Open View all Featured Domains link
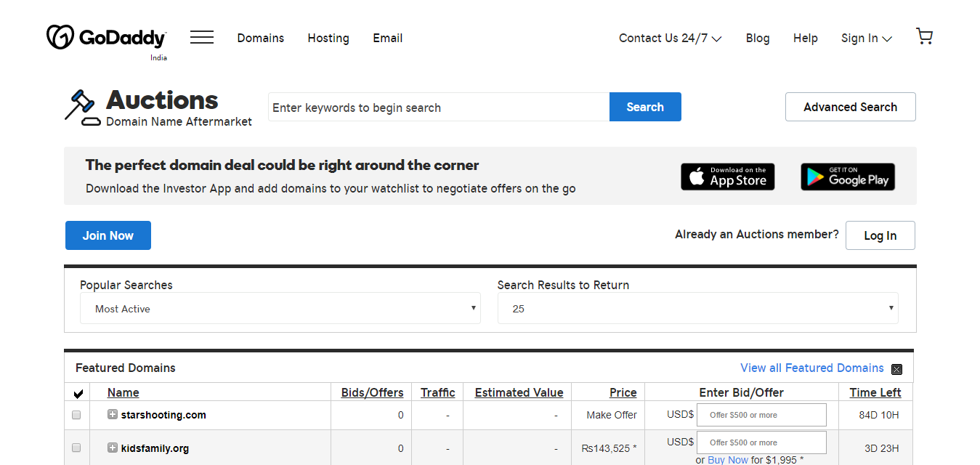 pos(811,368)
